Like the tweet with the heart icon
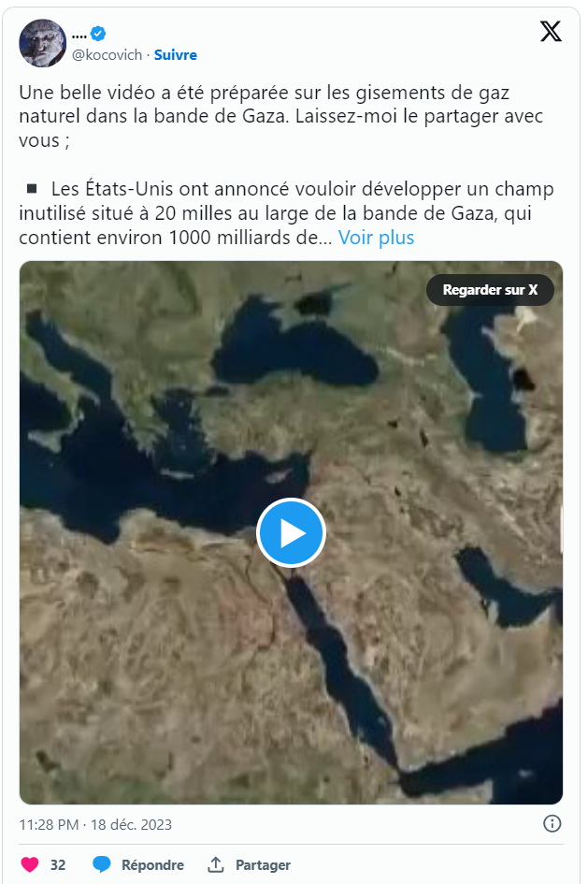This screenshot has height=884, width=588. click(x=30, y=864)
